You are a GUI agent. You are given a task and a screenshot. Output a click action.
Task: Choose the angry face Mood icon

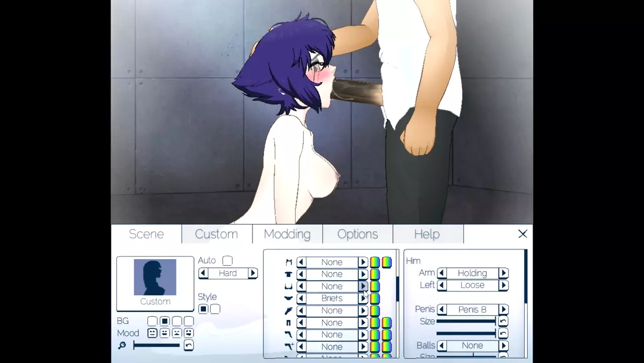coord(176,333)
